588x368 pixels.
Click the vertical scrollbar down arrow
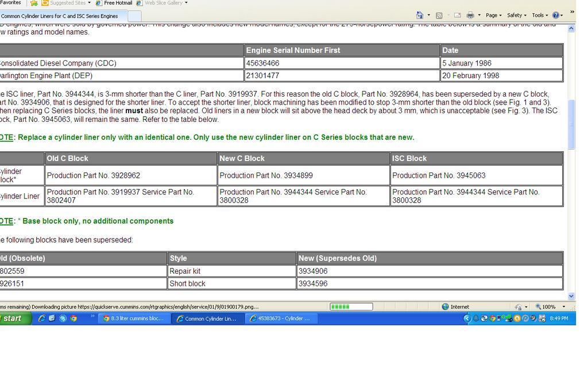pos(571,296)
